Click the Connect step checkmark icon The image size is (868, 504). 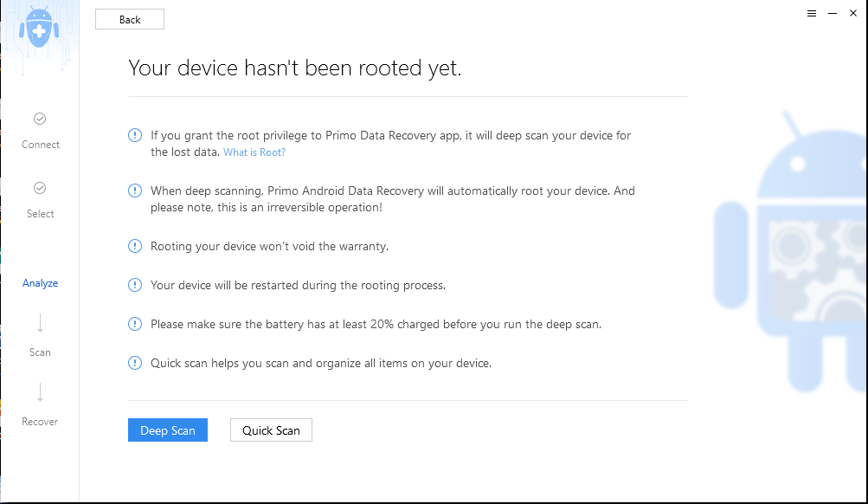pos(40,119)
